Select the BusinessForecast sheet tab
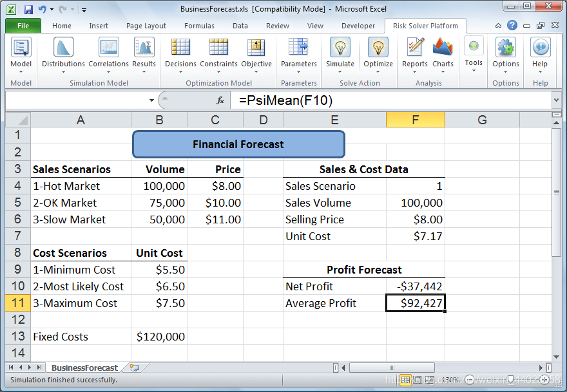The image size is (567, 392). coord(84,368)
